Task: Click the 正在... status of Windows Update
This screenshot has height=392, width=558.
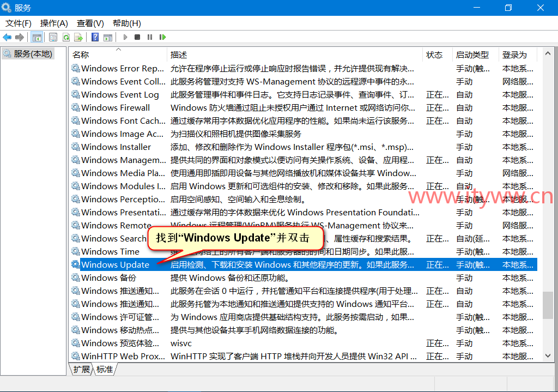Action: 438,264
